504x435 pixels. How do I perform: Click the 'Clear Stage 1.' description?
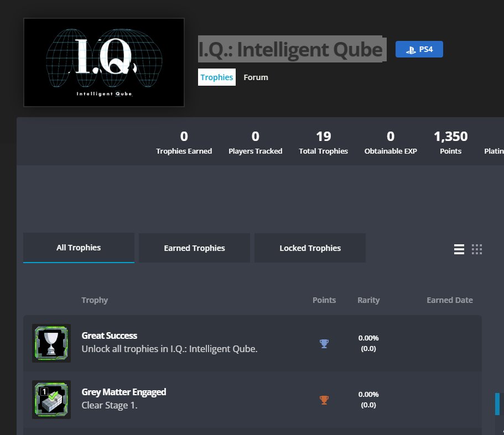tap(110, 406)
